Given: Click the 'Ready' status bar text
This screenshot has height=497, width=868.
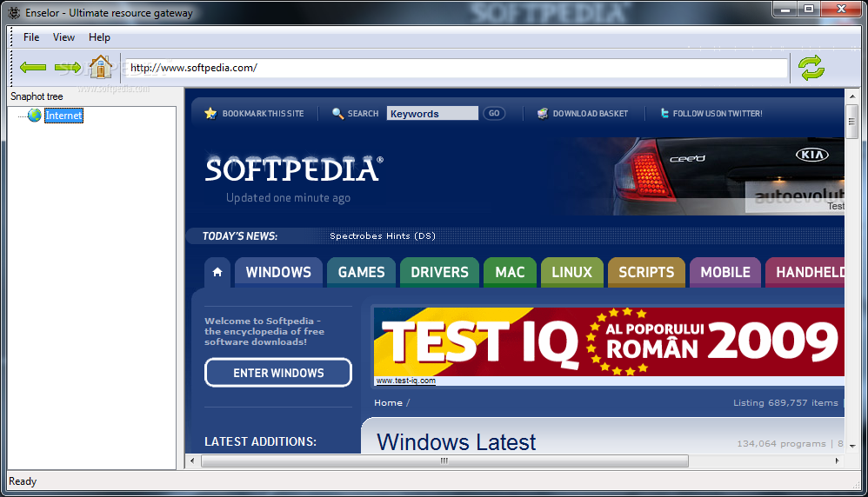Looking at the screenshot, I should click(23, 481).
